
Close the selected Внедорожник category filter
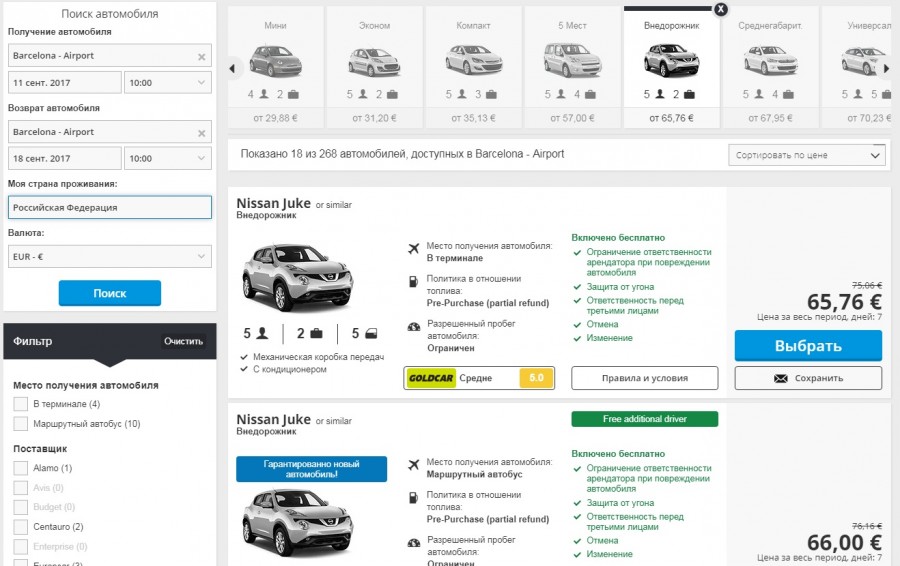click(720, 9)
